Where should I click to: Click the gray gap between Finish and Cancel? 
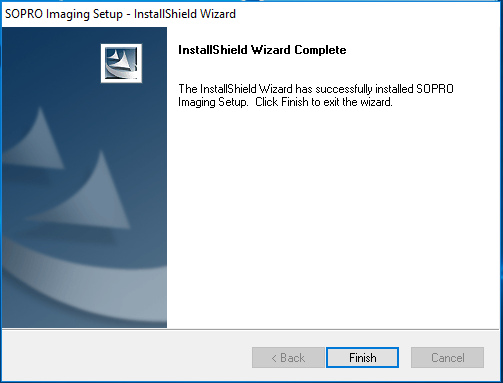[x=405, y=358]
